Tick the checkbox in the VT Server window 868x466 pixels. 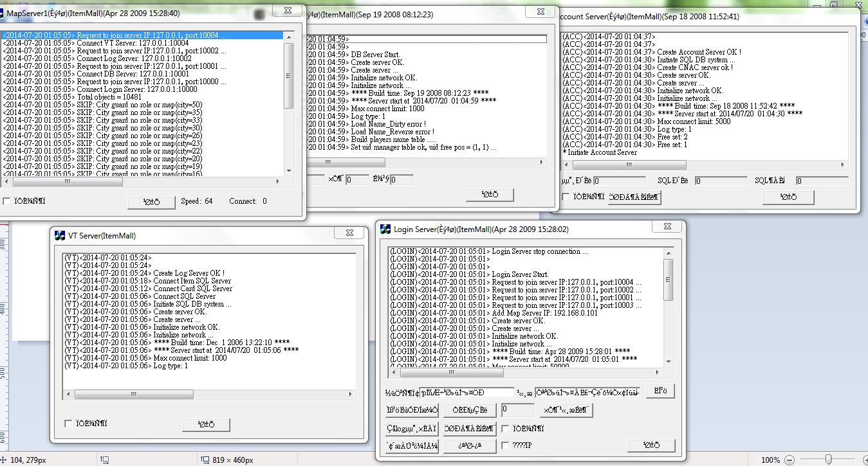click(68, 424)
